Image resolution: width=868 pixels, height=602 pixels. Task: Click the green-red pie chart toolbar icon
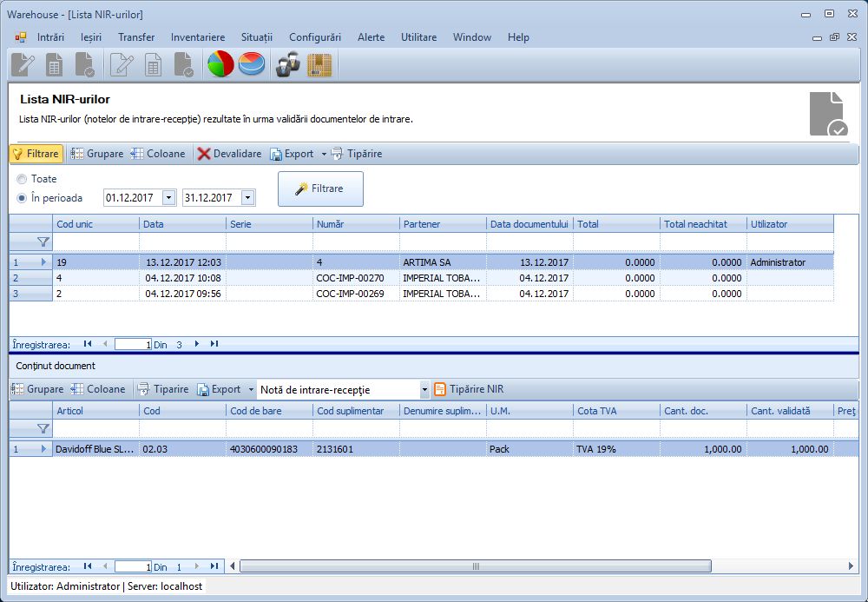(x=220, y=65)
